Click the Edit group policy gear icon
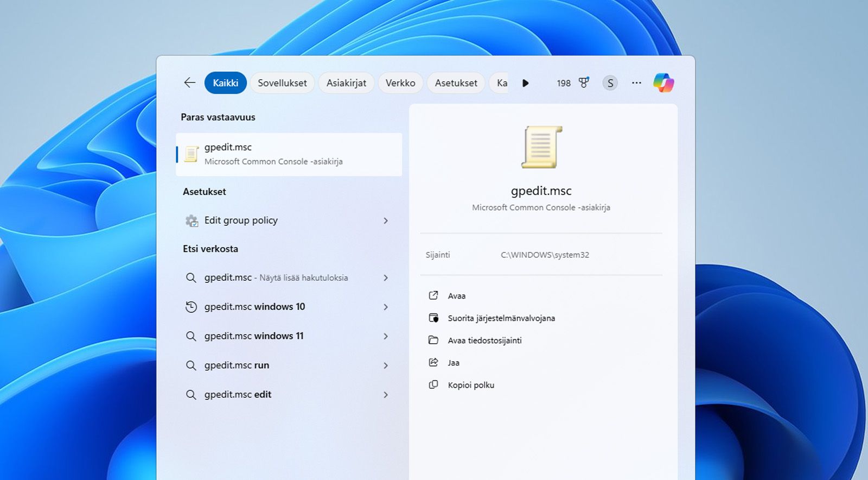Viewport: 868px width, 480px height. tap(192, 220)
